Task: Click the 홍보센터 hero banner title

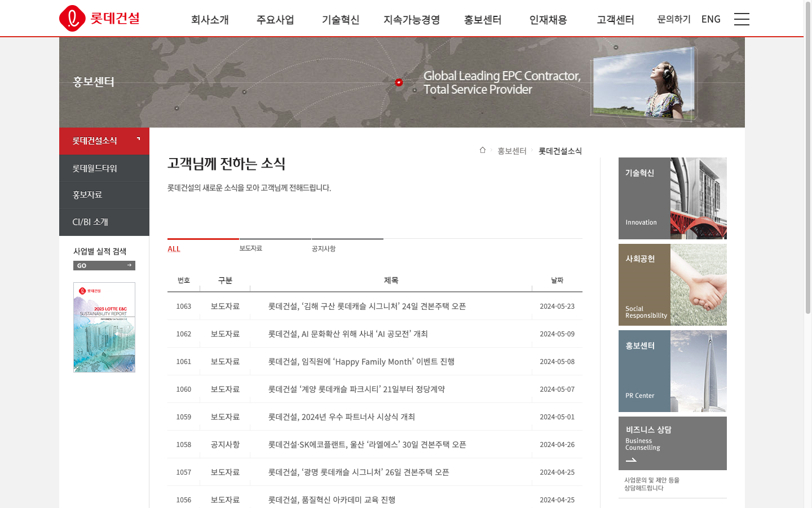Action: coord(94,82)
